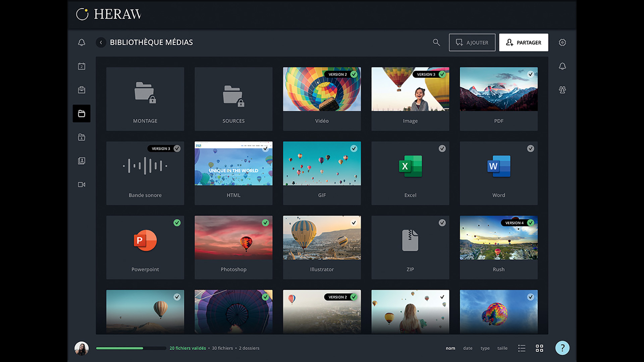Switch to grid view icon
This screenshot has height=362, width=644.
[x=539, y=348]
